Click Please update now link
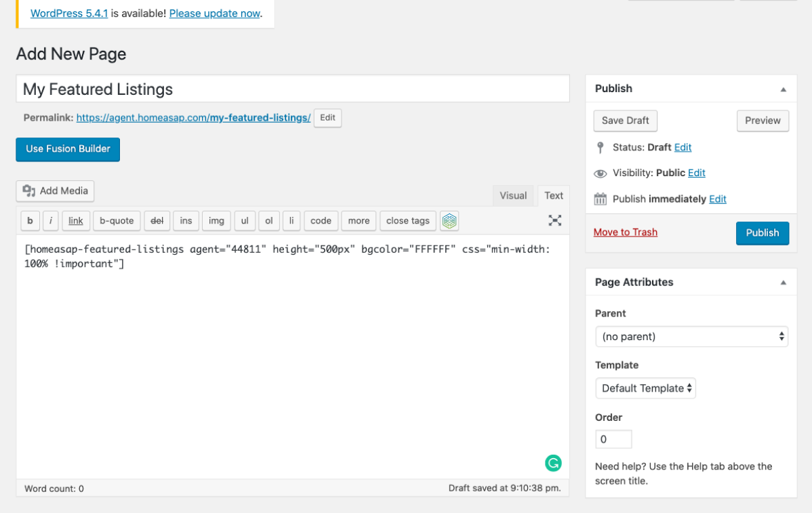 pyautogui.click(x=214, y=14)
